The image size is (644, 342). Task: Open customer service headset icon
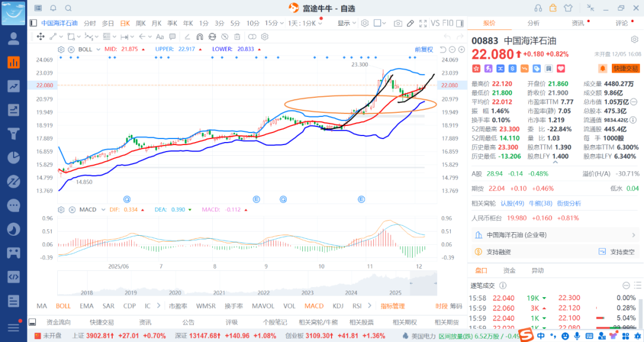tap(538, 8)
